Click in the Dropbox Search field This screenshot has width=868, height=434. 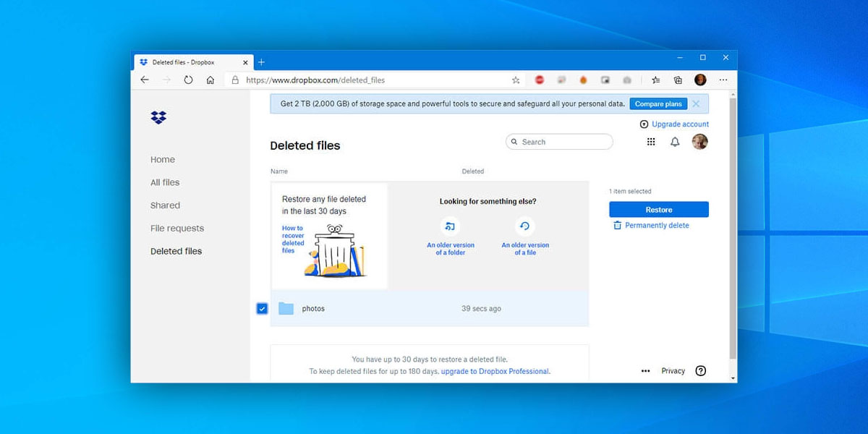(559, 142)
